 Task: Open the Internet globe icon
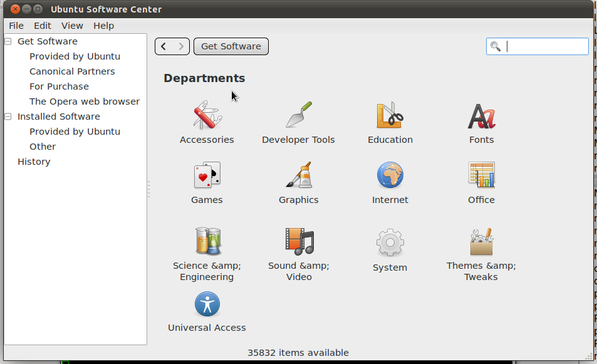click(390, 175)
